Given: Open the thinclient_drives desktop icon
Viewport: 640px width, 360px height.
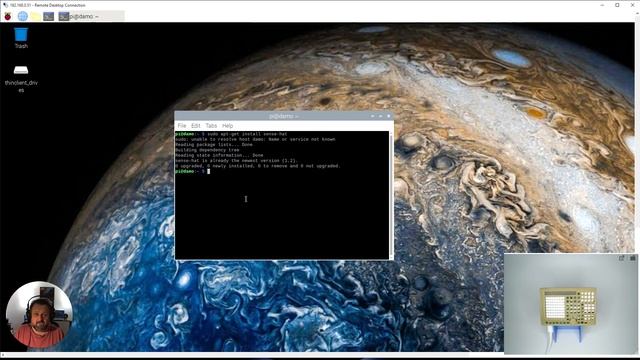Looking at the screenshot, I should [21, 79].
